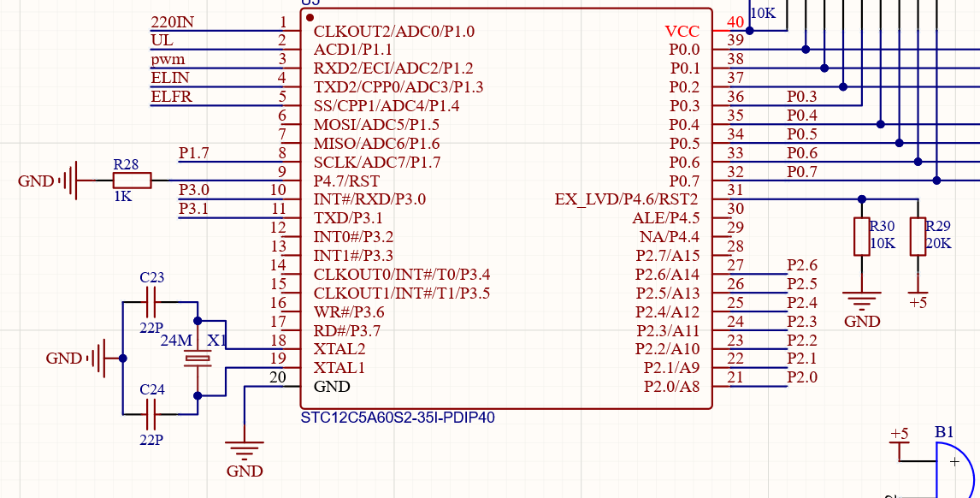Image resolution: width=980 pixels, height=498 pixels.
Task: Click the "NA/P4.4" pin name
Action: pyautogui.click(x=670, y=237)
